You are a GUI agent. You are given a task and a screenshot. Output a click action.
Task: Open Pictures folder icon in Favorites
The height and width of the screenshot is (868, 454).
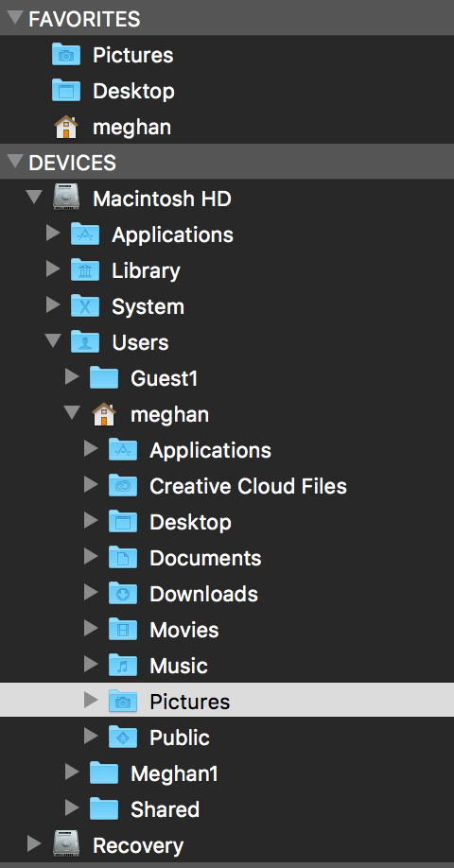tap(66, 55)
